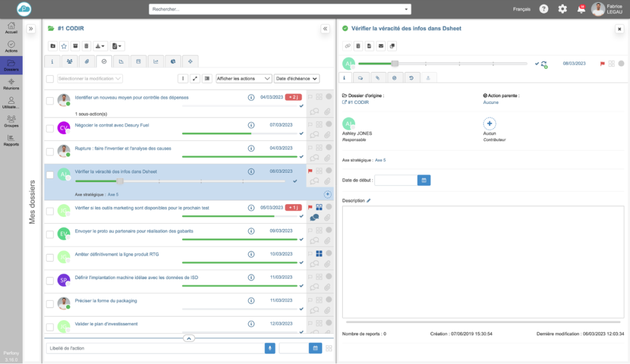This screenshot has width=630, height=364.
Task: Tick the checkbox for Préciser la forme du packaging
Action: [50, 304]
